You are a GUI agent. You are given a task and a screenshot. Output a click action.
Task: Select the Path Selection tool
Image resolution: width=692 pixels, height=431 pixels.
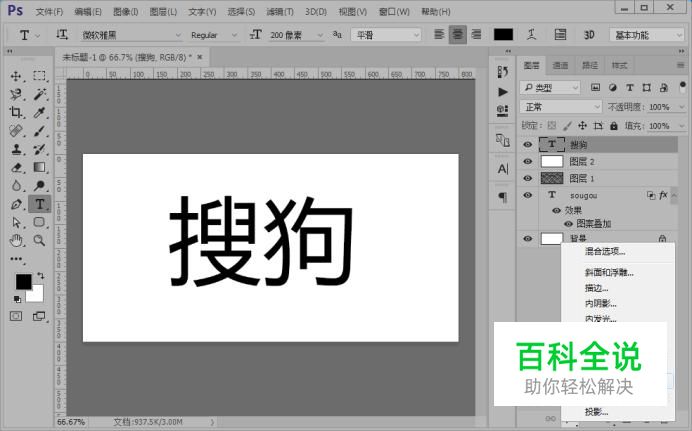(16, 222)
